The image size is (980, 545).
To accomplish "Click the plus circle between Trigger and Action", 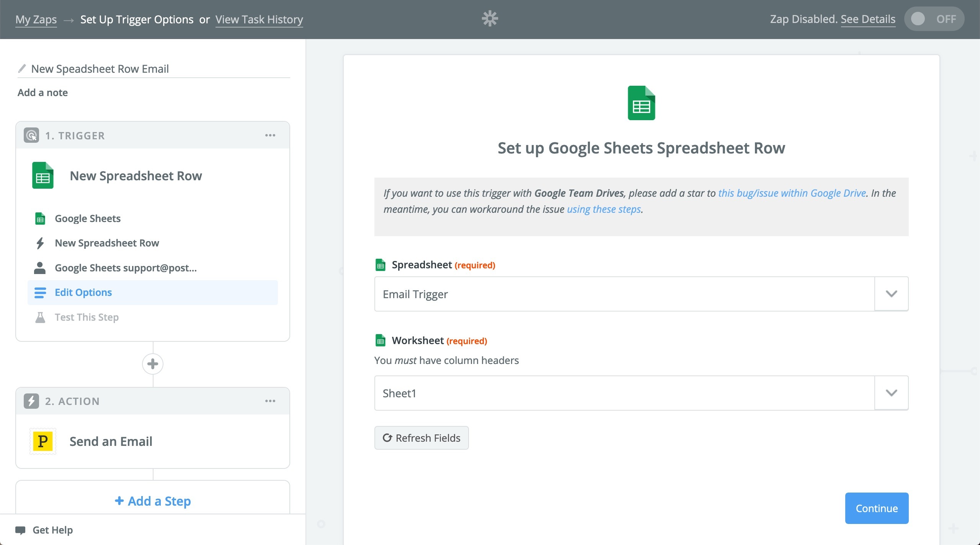I will (x=153, y=364).
